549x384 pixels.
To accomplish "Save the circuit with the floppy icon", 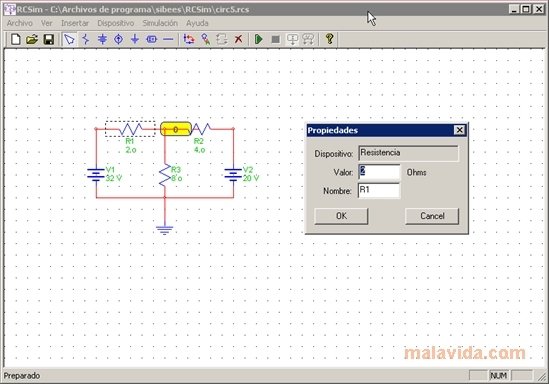I will click(48, 39).
